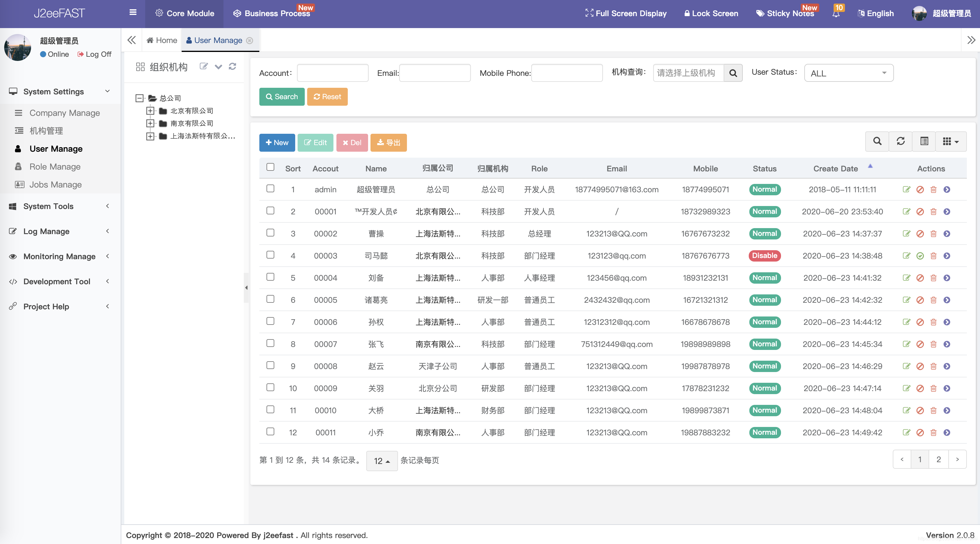Screen dimensions: 980x544
Task: Open more actions arrow for 刘备 row
Action: 947,278
